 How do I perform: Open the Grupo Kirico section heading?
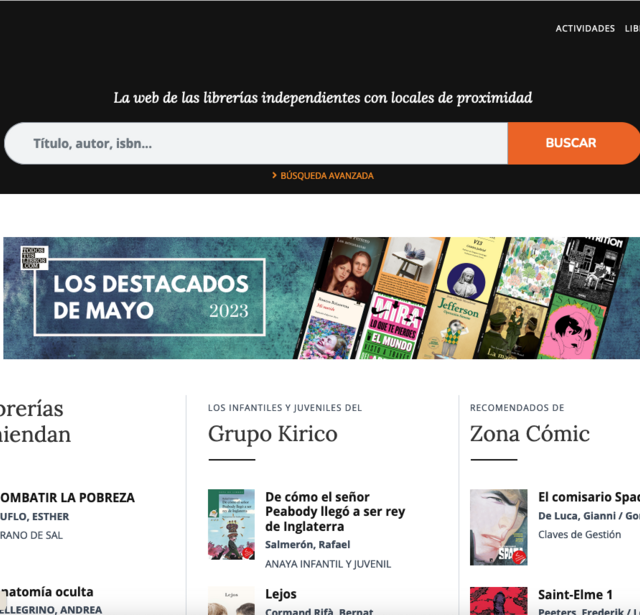point(273,433)
